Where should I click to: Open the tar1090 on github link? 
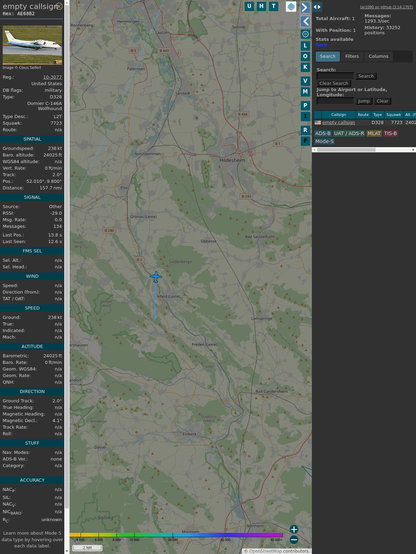tap(386, 7)
